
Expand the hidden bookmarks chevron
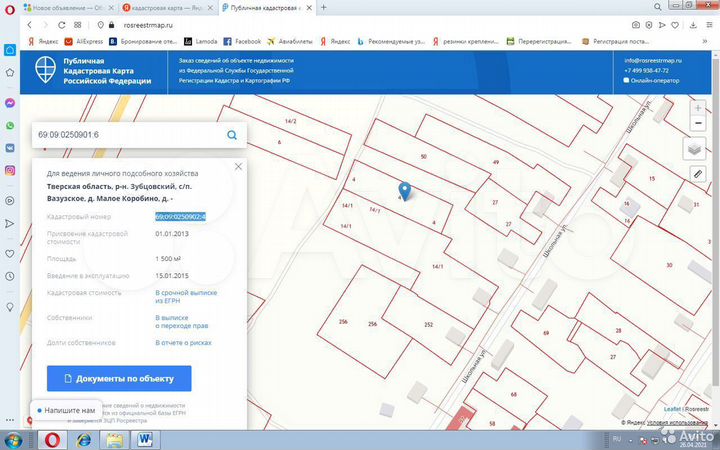705,41
